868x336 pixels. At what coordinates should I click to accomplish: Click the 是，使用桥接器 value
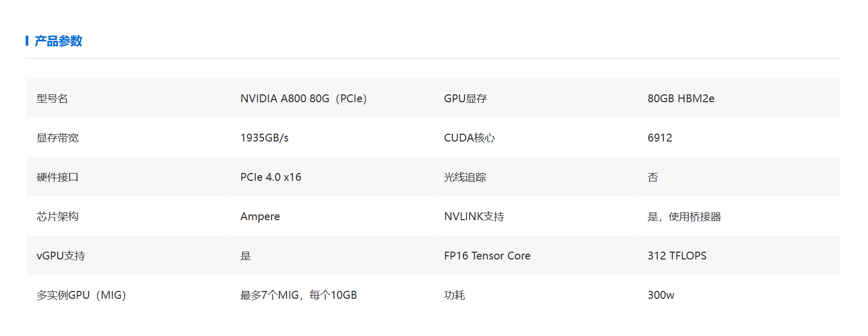[684, 216]
